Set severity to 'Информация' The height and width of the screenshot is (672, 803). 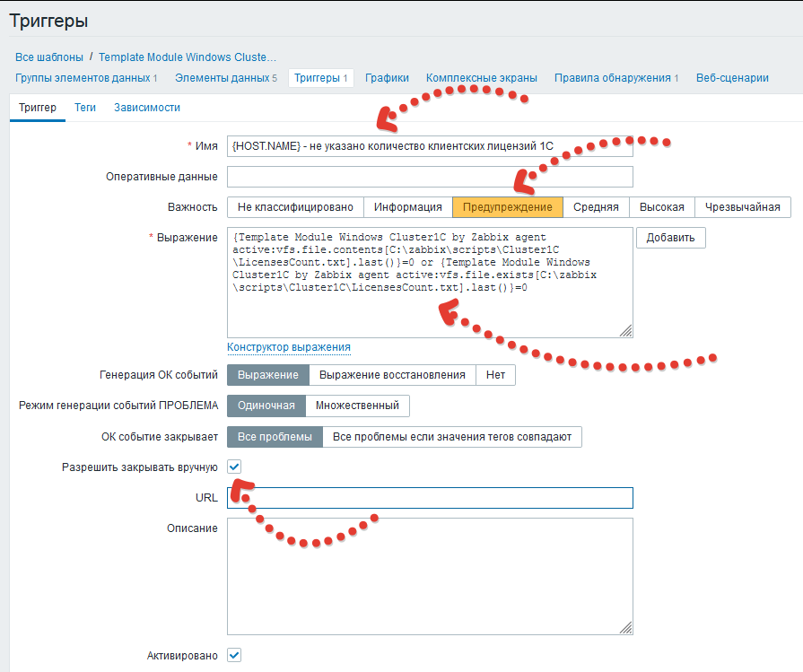[407, 207]
